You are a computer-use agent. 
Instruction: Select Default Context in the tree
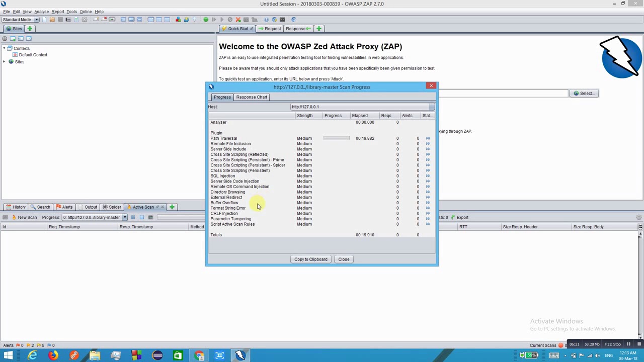[33, 55]
